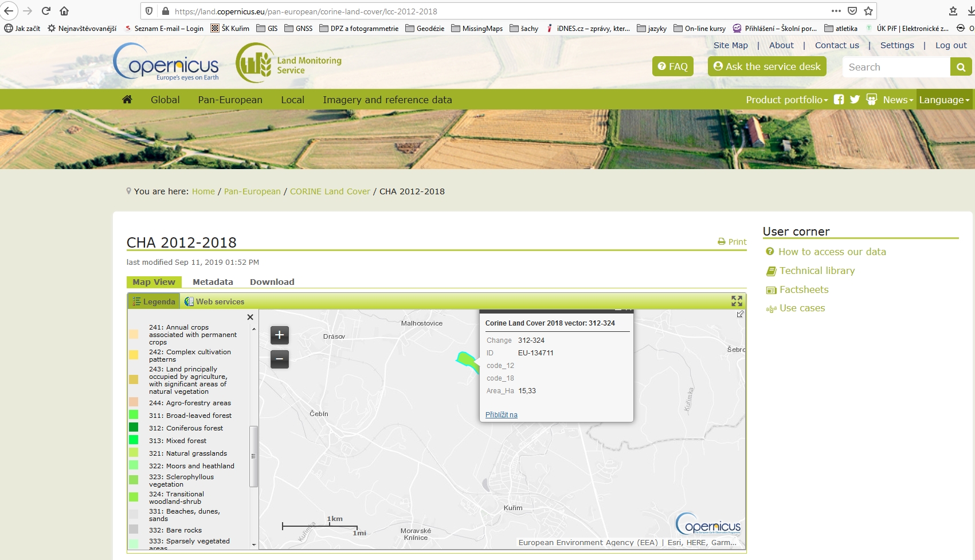Open page actions three-dot menu
975x560 pixels.
836,11
